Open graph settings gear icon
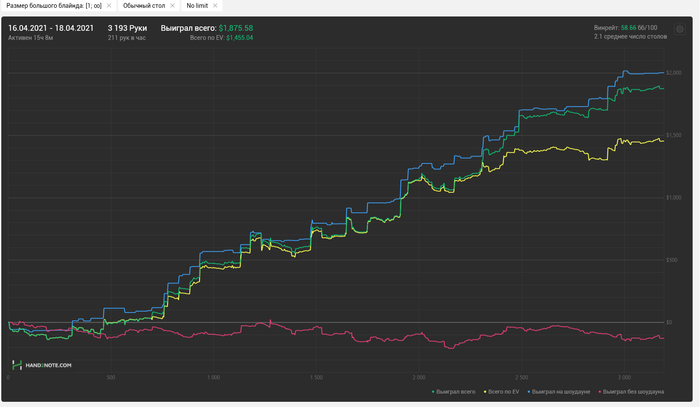 pos(679,29)
